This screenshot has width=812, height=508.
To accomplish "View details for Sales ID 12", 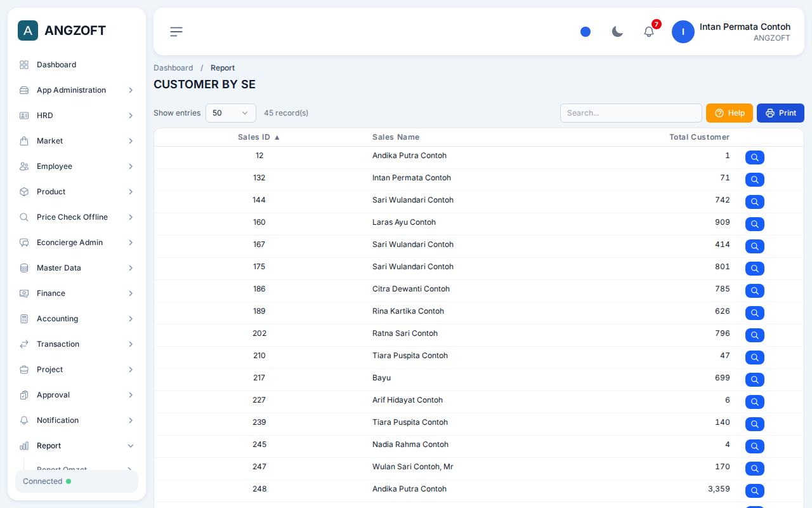I will coord(755,157).
